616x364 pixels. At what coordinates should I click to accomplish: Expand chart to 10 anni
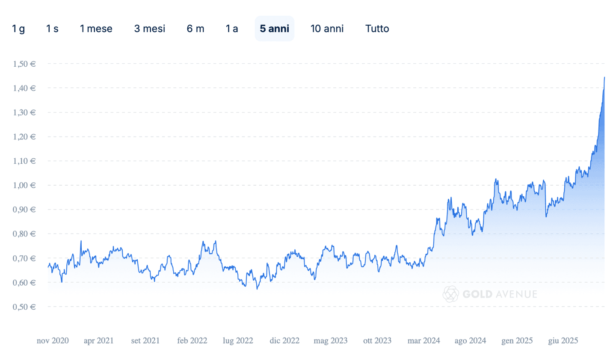[327, 29]
